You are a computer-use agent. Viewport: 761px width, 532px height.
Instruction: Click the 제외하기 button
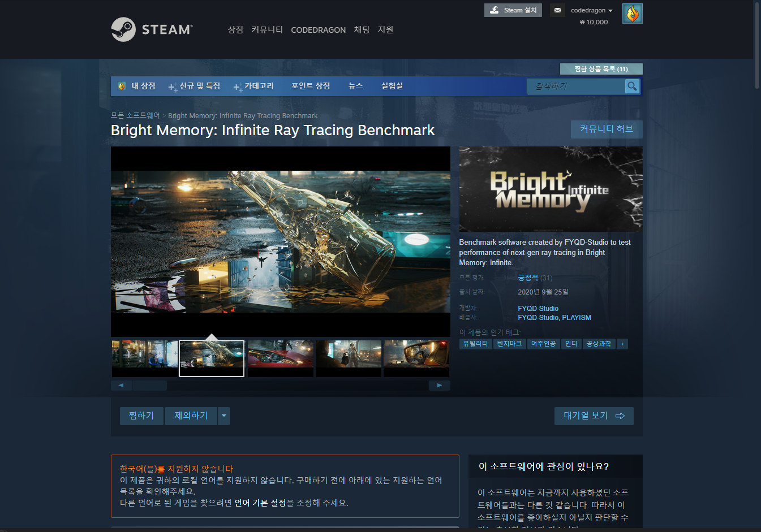tap(191, 416)
